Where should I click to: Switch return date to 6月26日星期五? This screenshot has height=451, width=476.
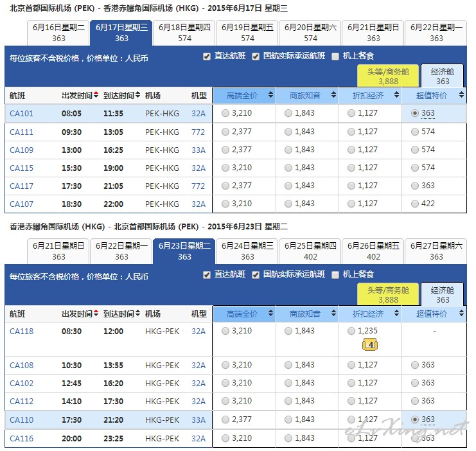pyautogui.click(x=373, y=251)
